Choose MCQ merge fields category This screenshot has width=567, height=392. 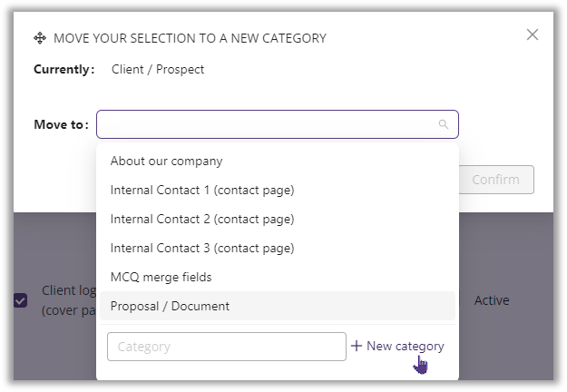pos(161,278)
